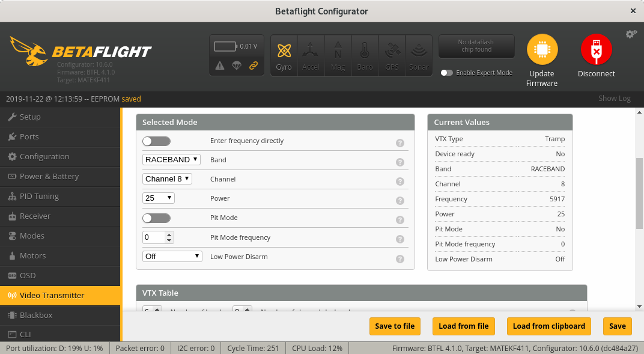Screen dimensions: 644x354
Task: Show help for Pit Mode toggle
Action: tap(400, 220)
